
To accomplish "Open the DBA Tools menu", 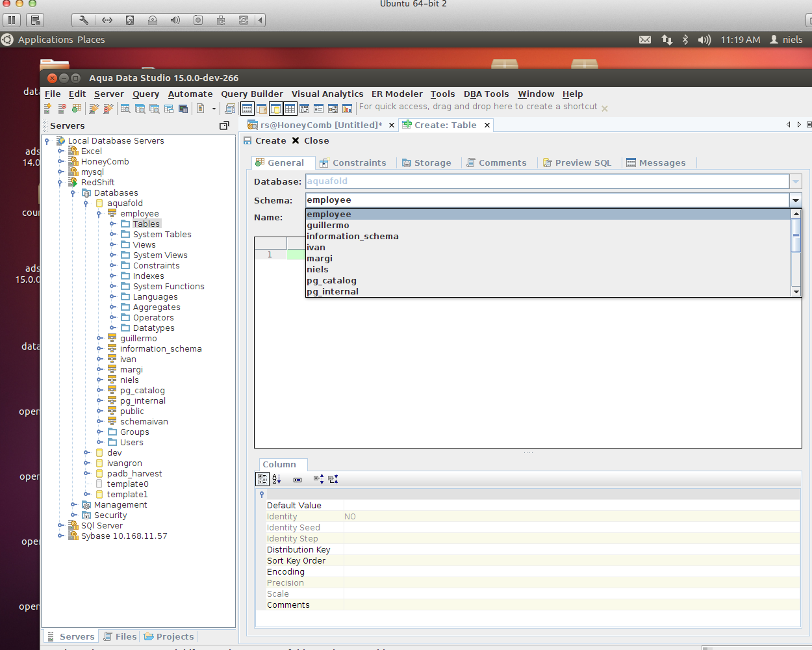I will (x=486, y=94).
